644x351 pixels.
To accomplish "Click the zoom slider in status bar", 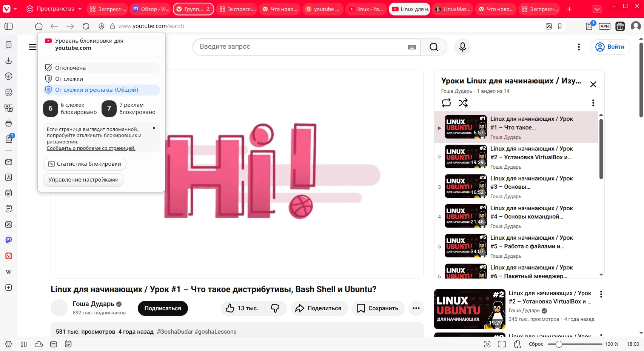I will click(x=575, y=344).
